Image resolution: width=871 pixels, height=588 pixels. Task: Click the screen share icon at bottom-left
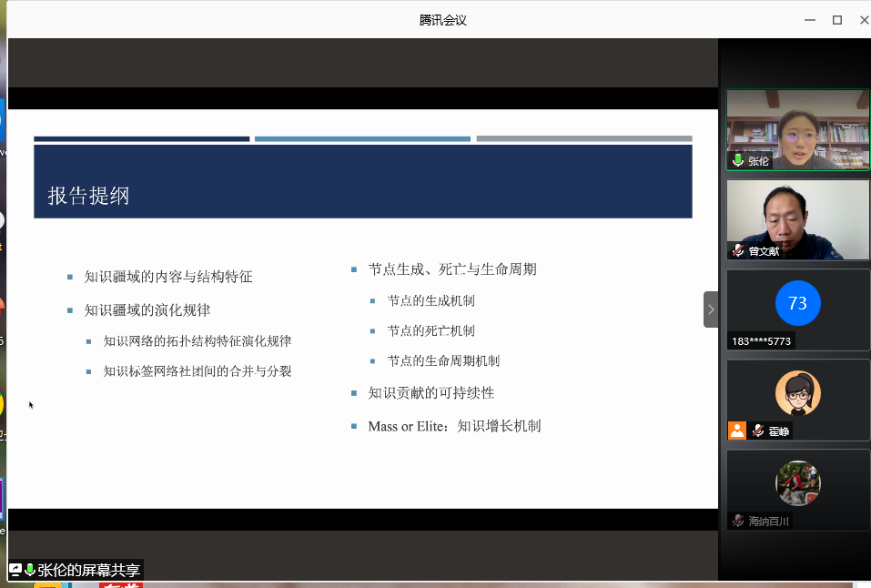click(x=15, y=571)
